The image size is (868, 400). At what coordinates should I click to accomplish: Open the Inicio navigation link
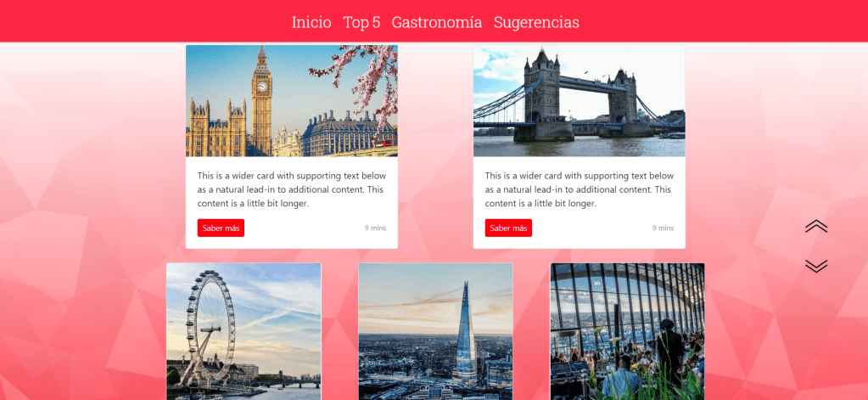(x=311, y=22)
